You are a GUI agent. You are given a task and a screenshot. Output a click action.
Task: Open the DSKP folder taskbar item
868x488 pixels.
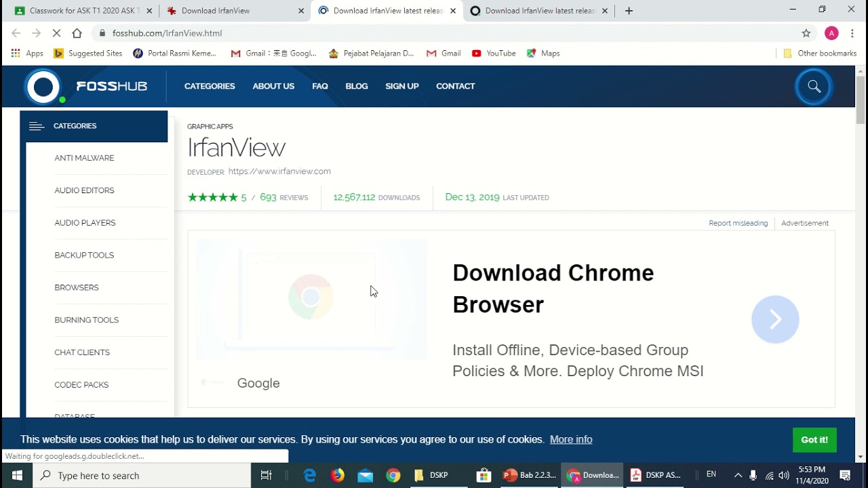[431, 475]
